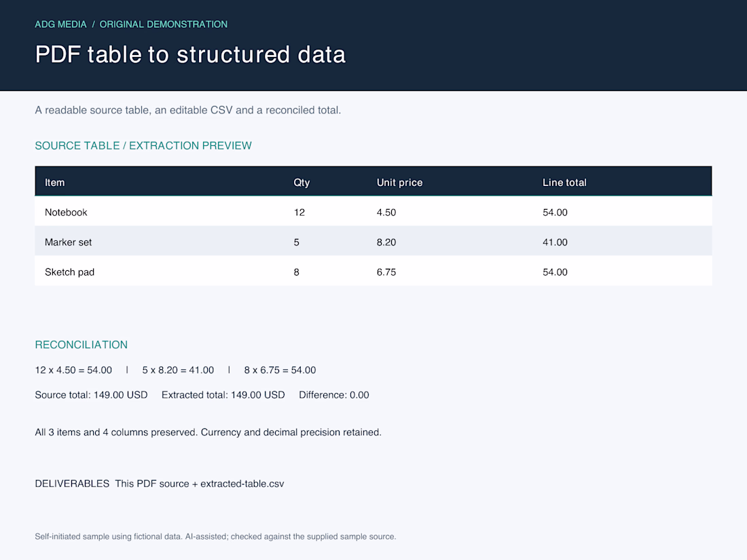Click the ADG MEDIA breadcrumb text
Viewport: 747px width, 560px height.
tap(60, 24)
